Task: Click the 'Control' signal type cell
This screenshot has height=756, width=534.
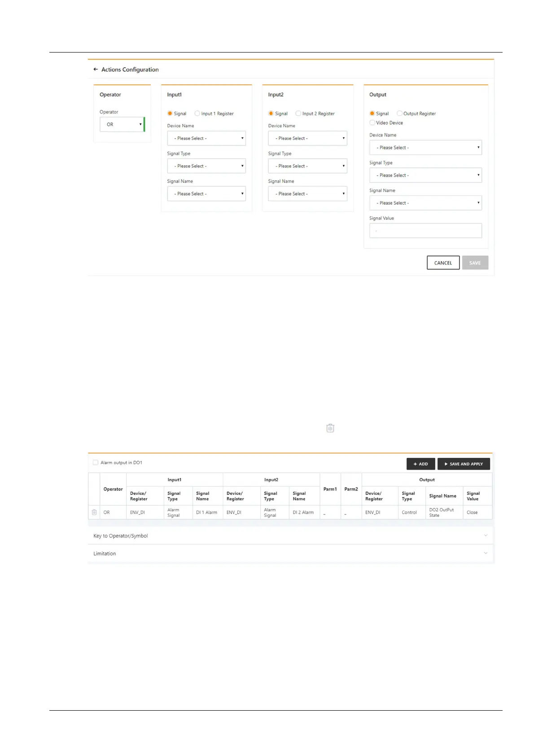Action: click(x=411, y=512)
